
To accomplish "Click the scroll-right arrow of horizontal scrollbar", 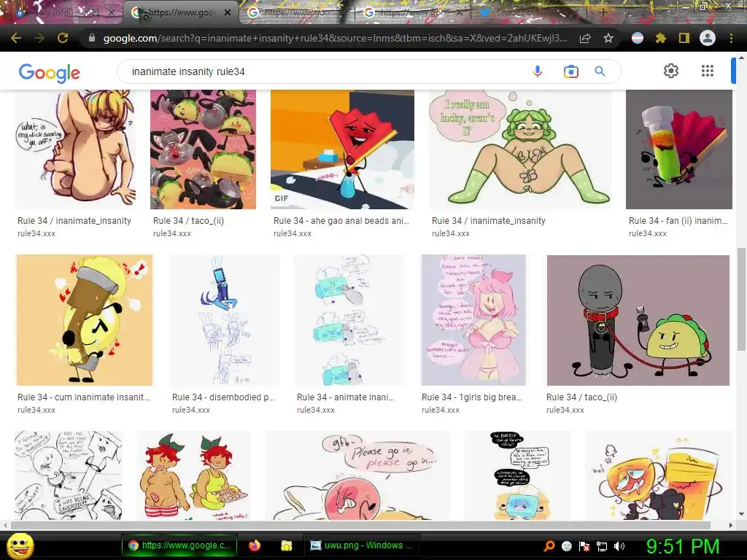I will point(731,525).
